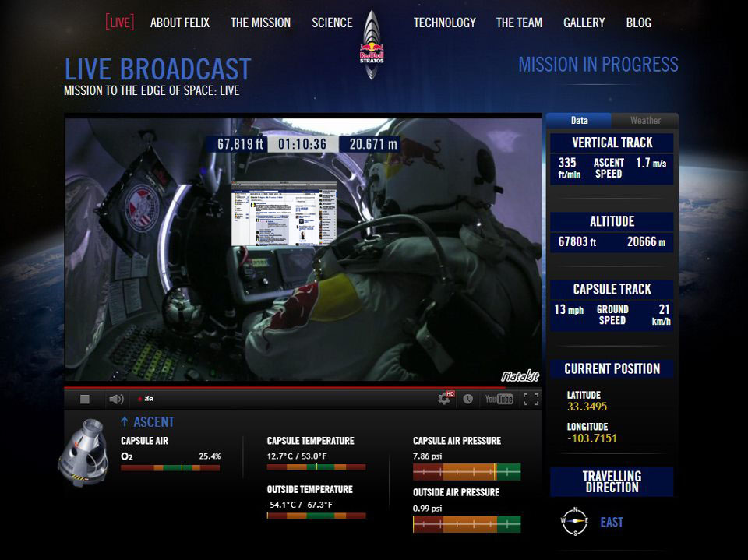The image size is (748, 560).
Task: Go to THE TEAM page
Action: coord(519,23)
